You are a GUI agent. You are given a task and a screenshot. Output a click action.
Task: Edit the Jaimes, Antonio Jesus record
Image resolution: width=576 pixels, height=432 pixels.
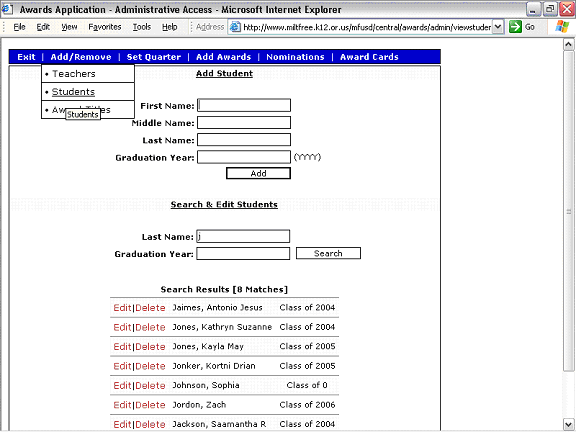tap(122, 308)
